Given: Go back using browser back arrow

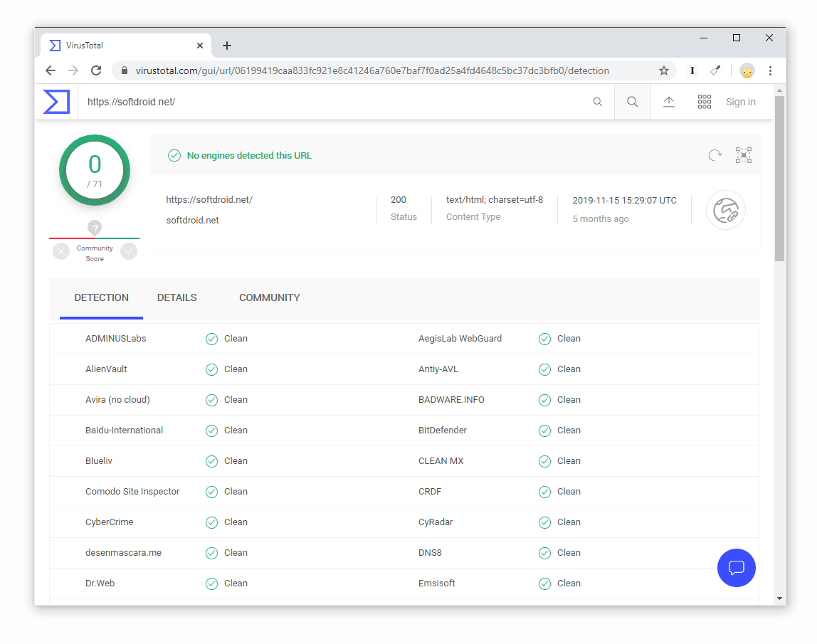Looking at the screenshot, I should (x=51, y=71).
